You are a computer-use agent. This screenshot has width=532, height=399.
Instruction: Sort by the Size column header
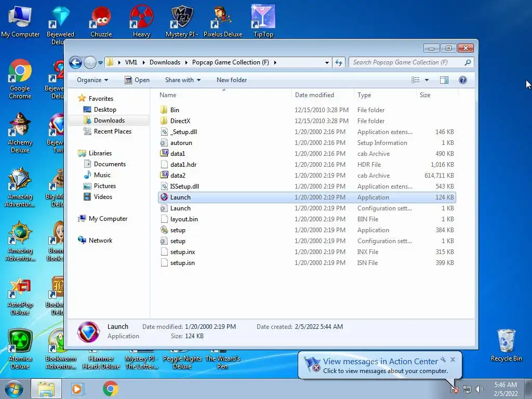[x=436, y=95]
